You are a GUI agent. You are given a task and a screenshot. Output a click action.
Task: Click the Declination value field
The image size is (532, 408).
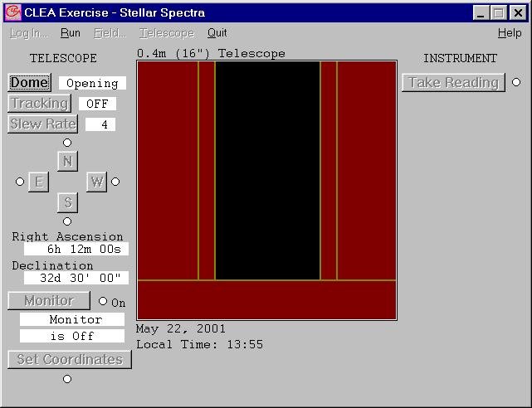click(76, 279)
